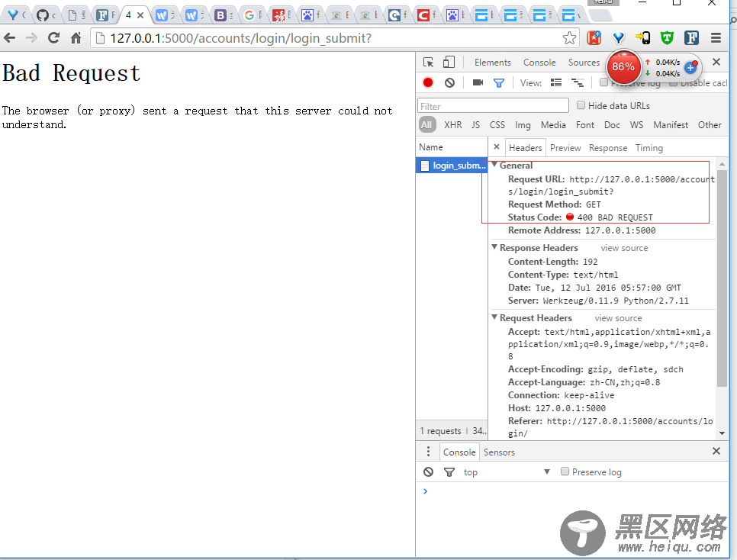
Task: Activate the inspect element picker
Action: tap(428, 62)
